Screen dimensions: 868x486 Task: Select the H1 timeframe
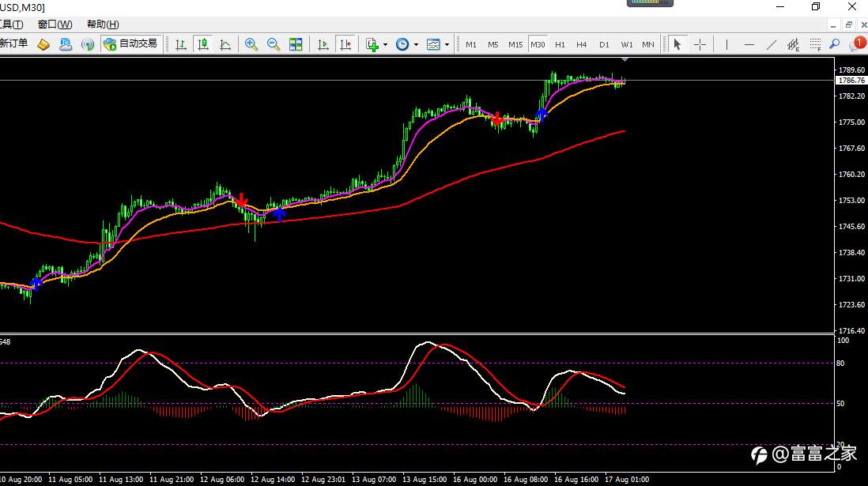point(560,44)
